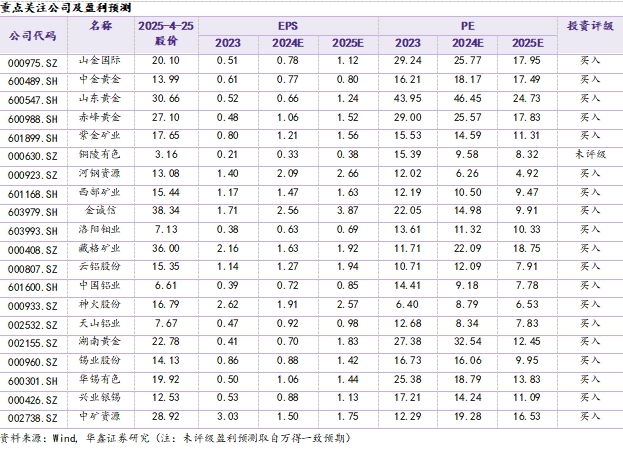Select PE value 43.95
Screen dimensions: 623x450
(408, 98)
